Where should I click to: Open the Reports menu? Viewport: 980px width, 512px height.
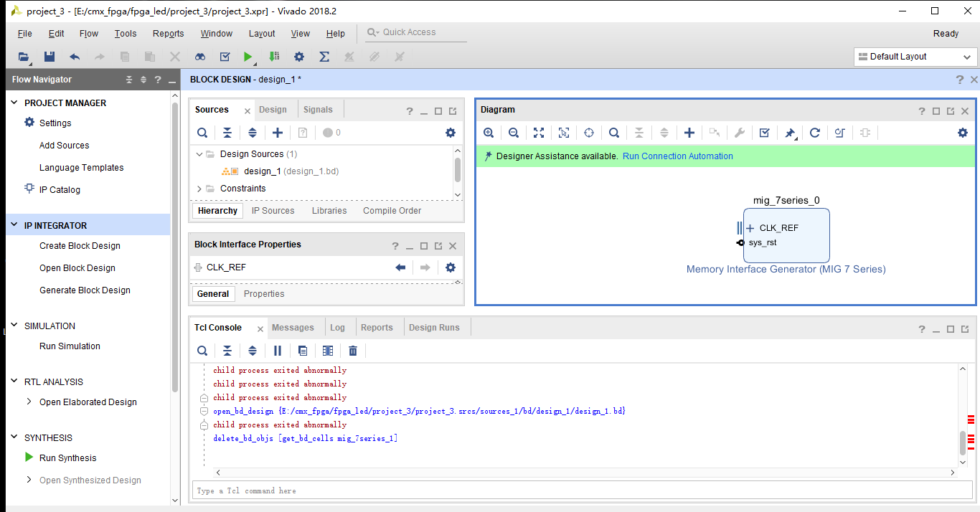tap(169, 33)
